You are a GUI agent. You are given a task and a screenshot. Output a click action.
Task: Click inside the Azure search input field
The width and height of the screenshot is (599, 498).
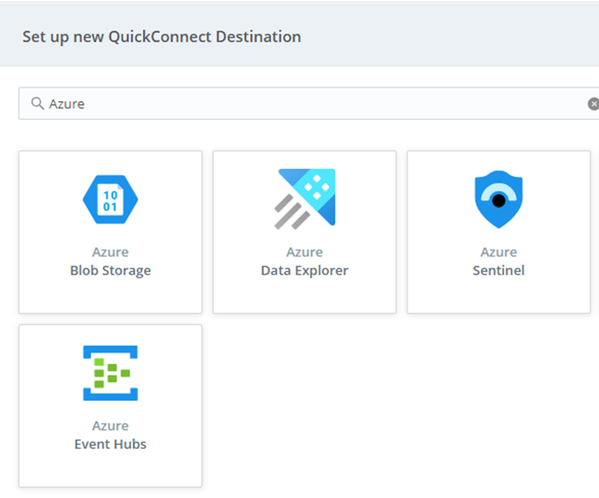click(x=309, y=103)
